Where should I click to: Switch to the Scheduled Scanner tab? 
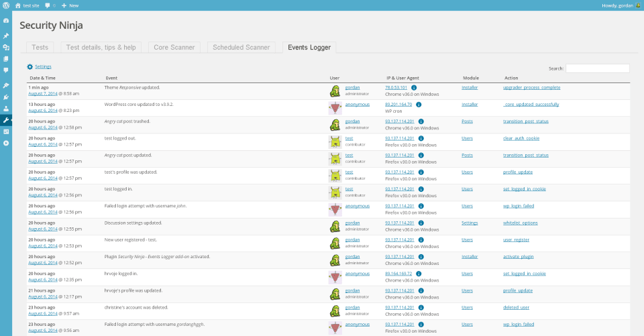point(241,47)
